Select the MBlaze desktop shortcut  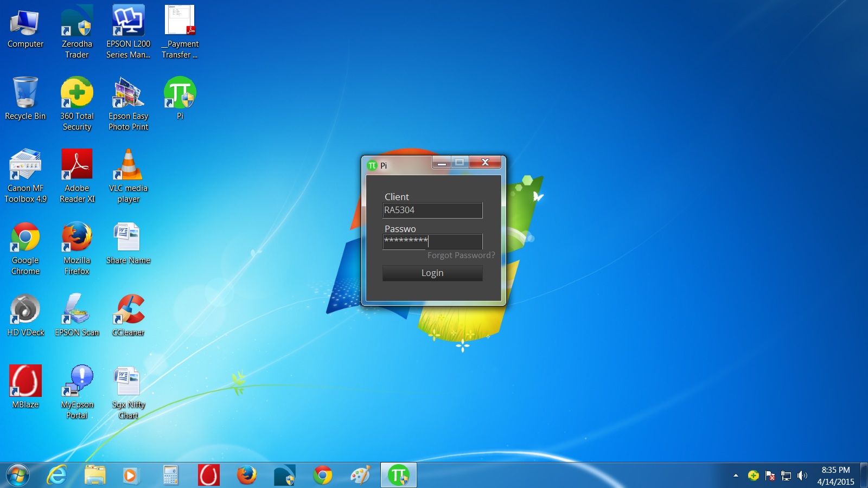25,387
